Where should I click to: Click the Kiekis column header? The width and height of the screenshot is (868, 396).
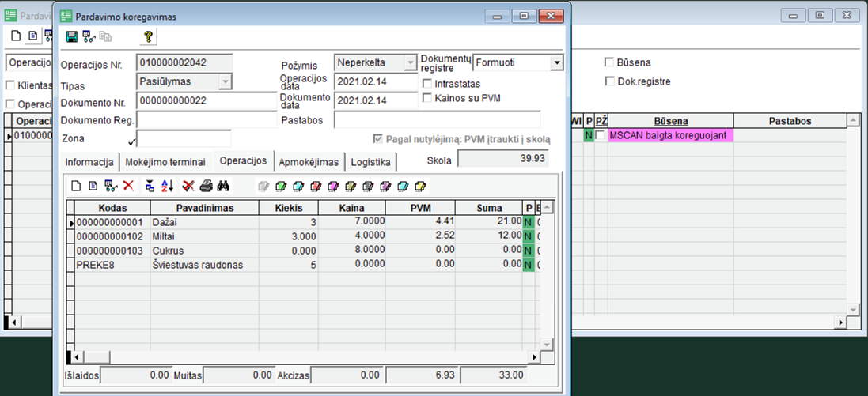click(x=289, y=208)
